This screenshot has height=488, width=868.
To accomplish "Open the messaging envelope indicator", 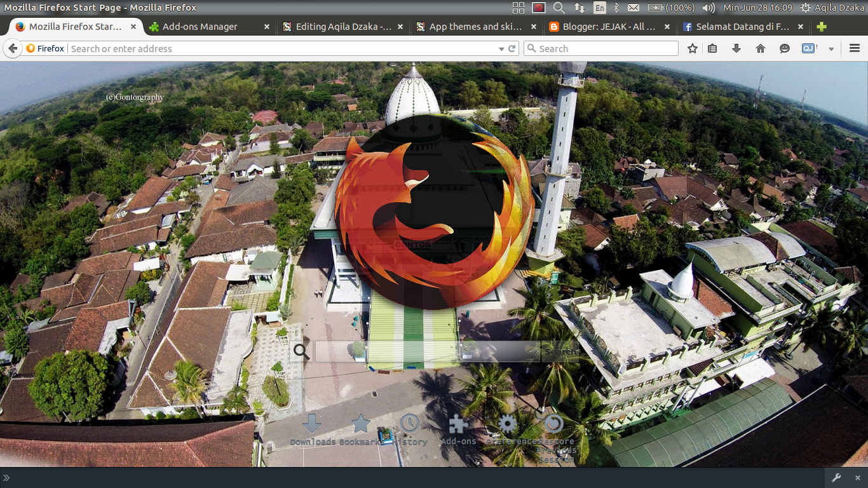I will point(634,8).
